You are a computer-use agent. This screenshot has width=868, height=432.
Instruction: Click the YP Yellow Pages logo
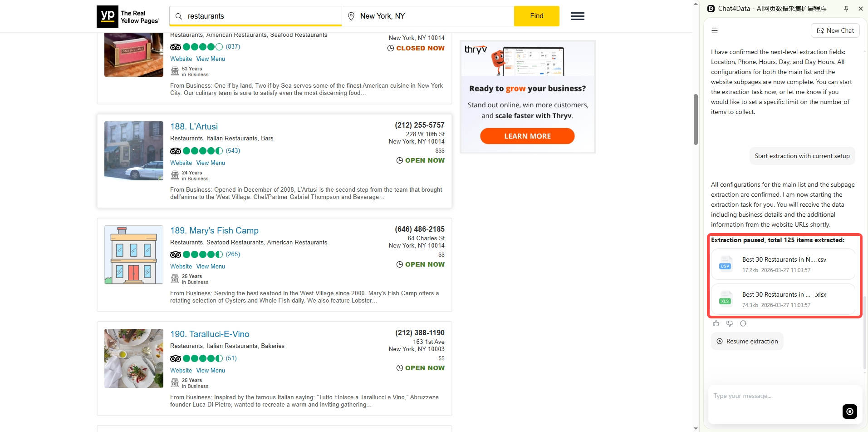click(x=128, y=17)
